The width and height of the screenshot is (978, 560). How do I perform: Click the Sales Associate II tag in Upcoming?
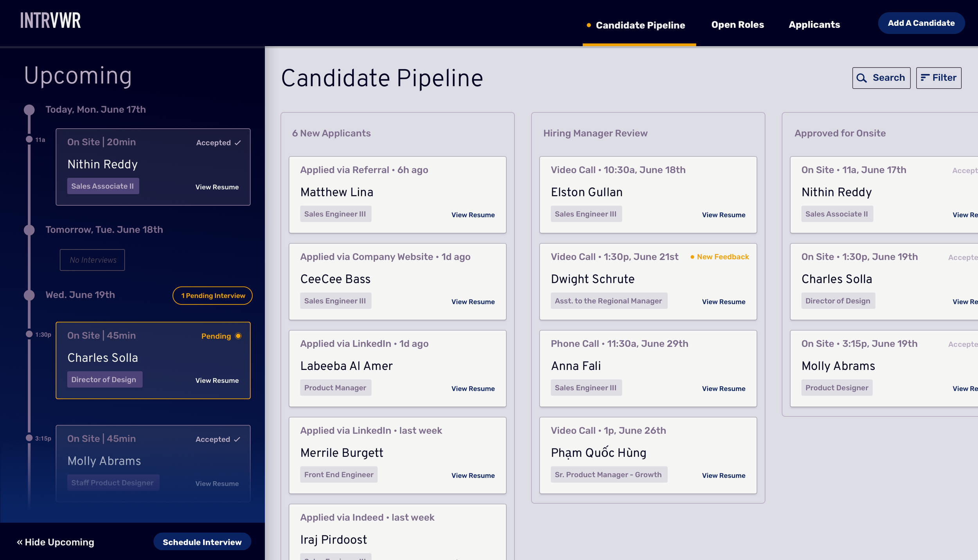click(103, 186)
